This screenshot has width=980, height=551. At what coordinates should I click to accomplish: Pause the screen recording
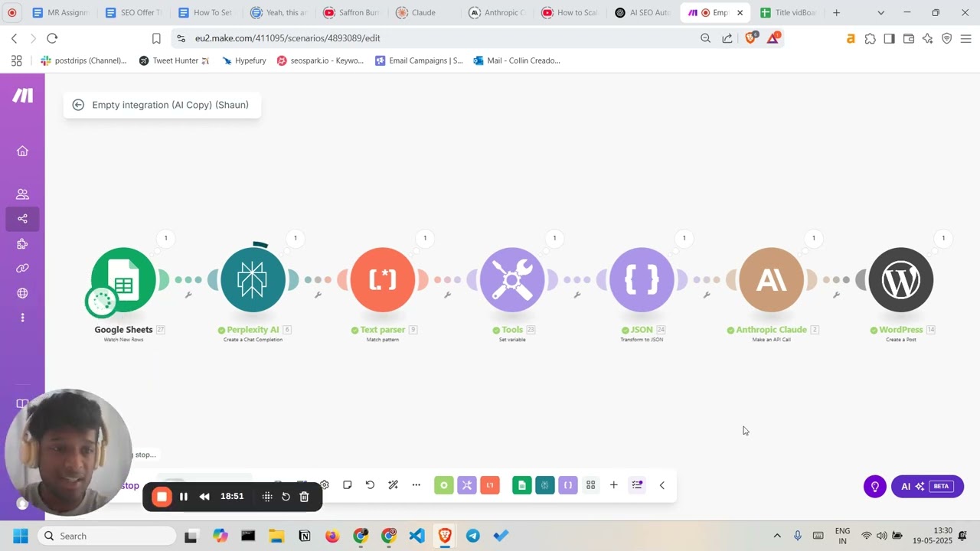(184, 497)
